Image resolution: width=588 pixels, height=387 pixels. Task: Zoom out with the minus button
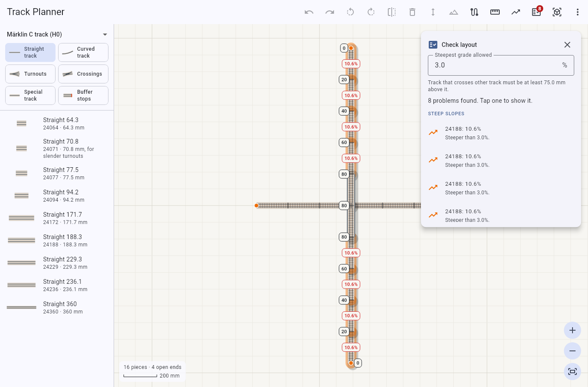[x=573, y=351]
